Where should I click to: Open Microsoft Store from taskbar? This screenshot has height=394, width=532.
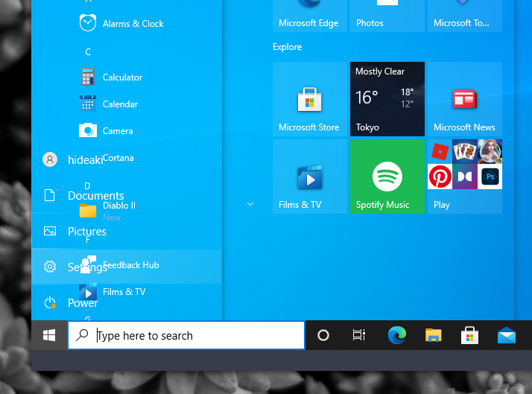click(x=470, y=335)
